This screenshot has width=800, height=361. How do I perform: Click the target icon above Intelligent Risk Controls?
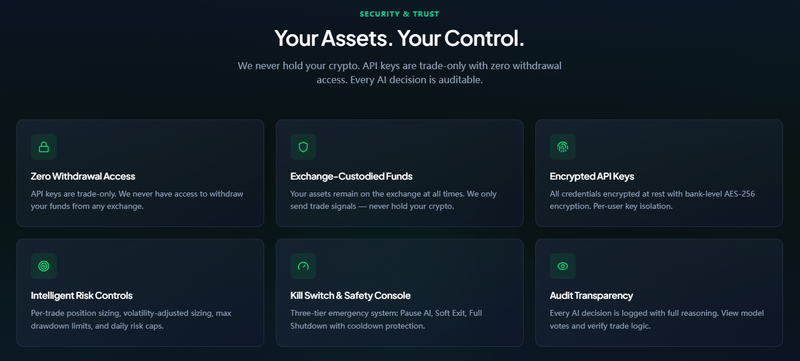44,266
